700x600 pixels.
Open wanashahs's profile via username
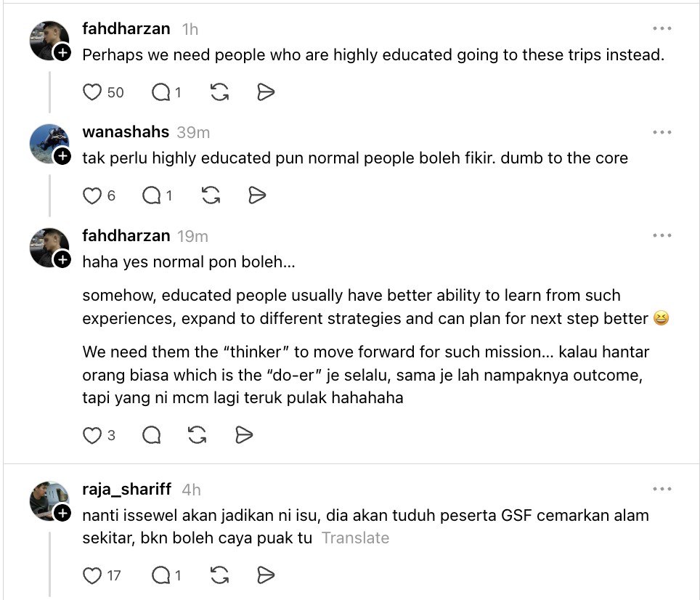coord(126,131)
